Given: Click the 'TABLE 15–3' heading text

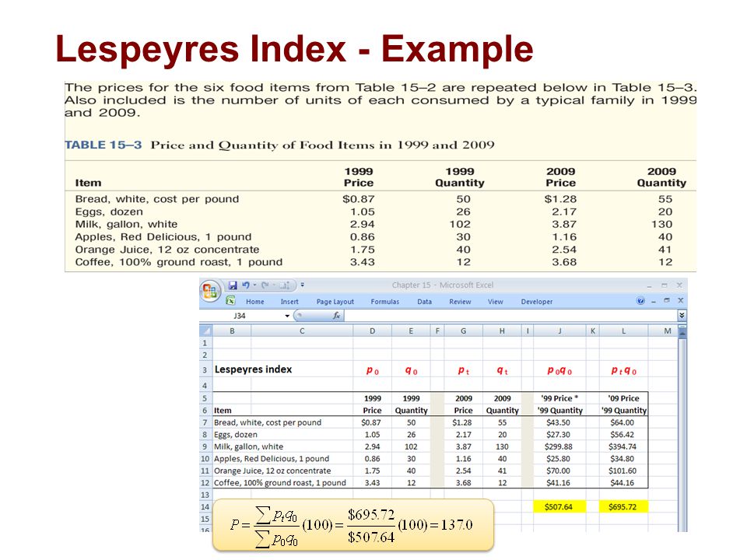Looking at the screenshot, I should pyautogui.click(x=103, y=145).
